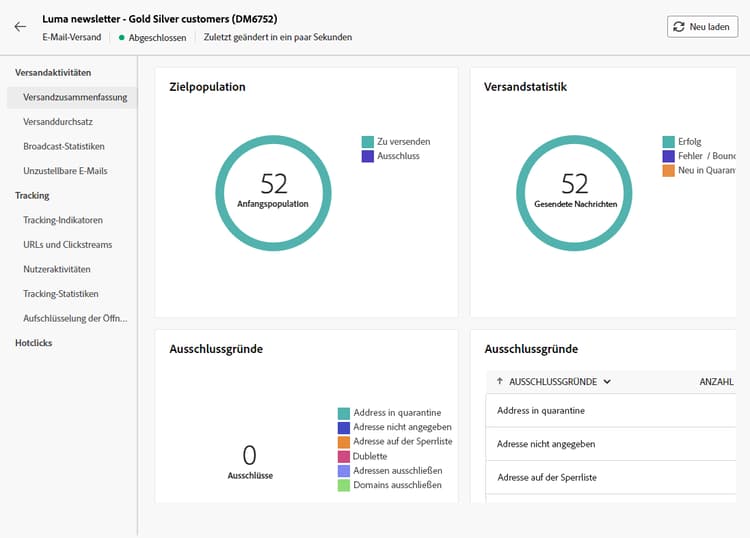Viewport: 750px width, 538px height.
Task: Click the Hotclicks sidebar section
Action: tap(33, 343)
